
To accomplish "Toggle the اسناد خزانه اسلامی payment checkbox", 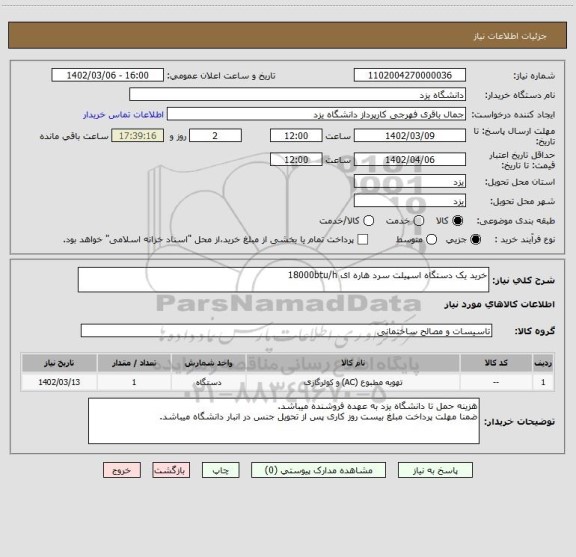I will 363,240.
